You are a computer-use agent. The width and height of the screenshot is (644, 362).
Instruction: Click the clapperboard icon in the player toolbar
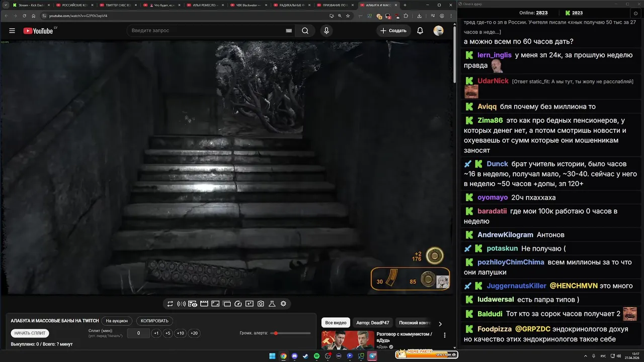tap(204, 304)
